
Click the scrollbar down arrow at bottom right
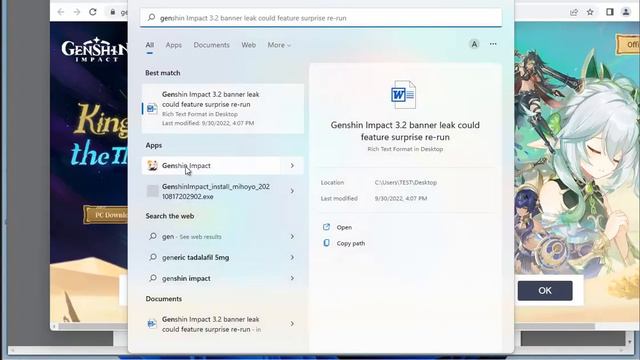pyautogui.click(x=630, y=342)
